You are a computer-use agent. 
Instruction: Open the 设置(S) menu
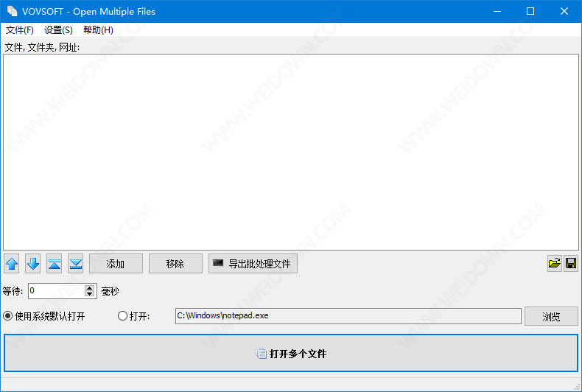tap(59, 30)
